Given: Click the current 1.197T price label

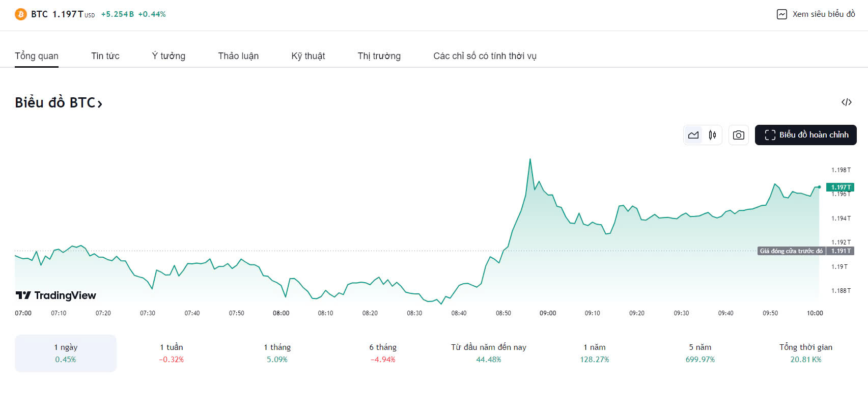Looking at the screenshot, I should [x=840, y=187].
